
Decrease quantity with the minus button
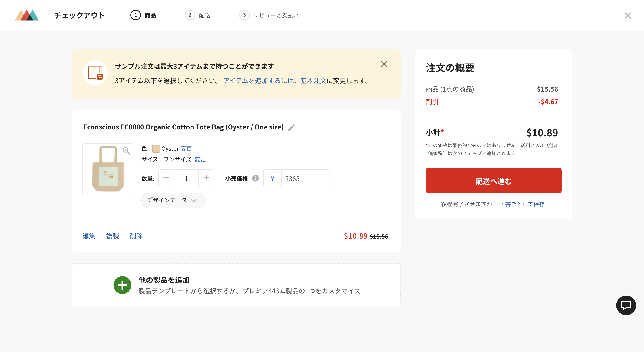click(166, 178)
